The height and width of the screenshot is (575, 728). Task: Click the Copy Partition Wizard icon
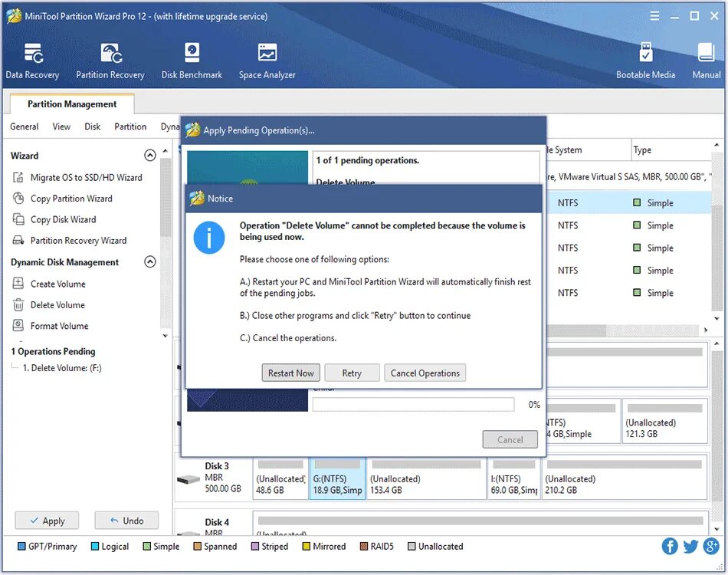pos(18,199)
